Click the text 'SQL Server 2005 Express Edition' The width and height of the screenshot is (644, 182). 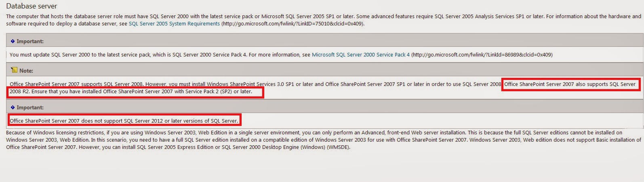tap(175, 147)
